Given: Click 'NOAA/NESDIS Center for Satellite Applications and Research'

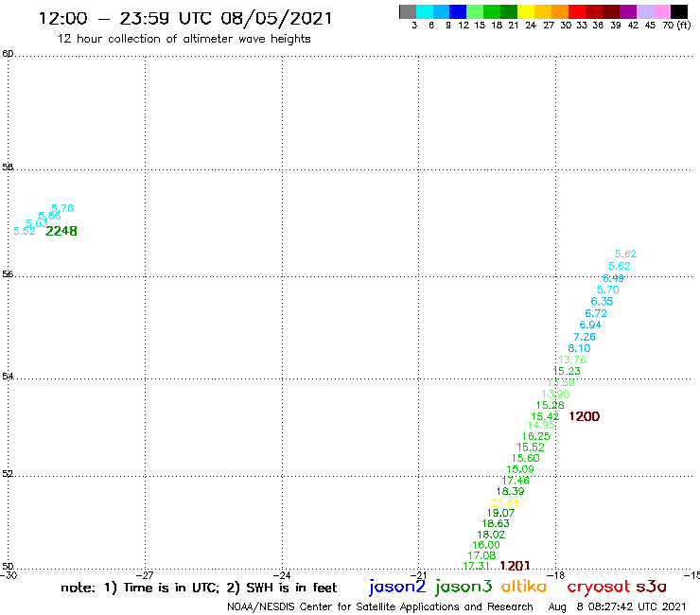Looking at the screenshot, I should [380, 606].
